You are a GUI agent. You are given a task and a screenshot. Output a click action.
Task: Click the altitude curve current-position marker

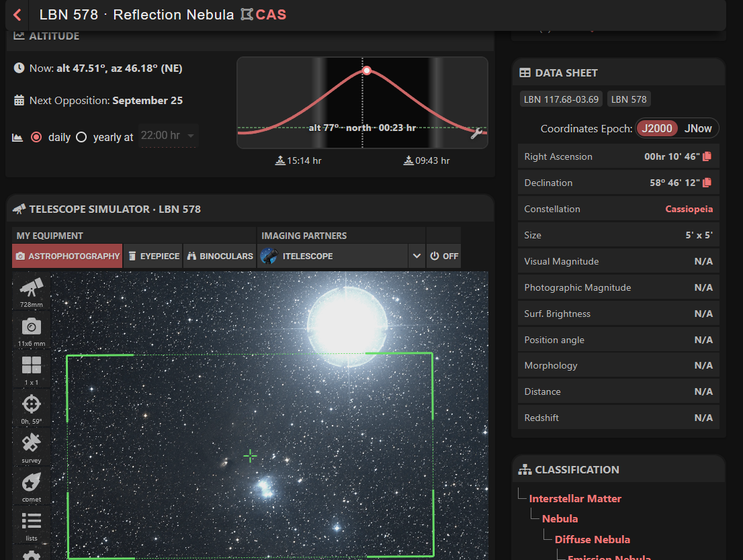367,71
